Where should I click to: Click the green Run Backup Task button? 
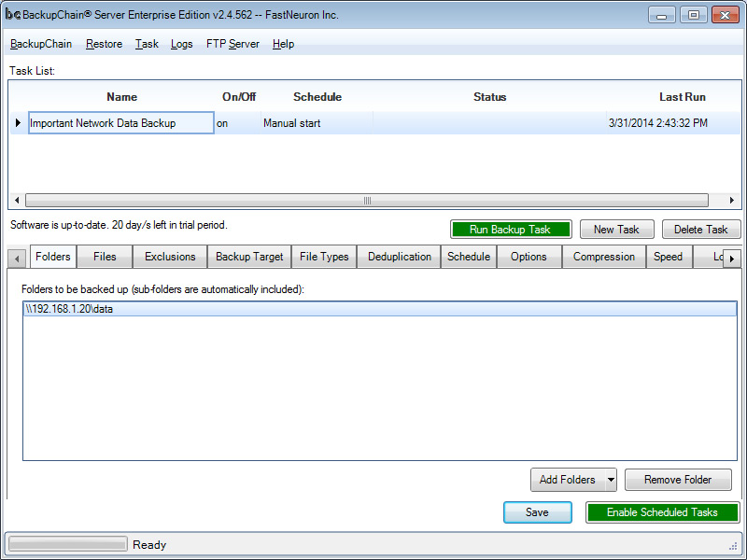(x=511, y=230)
